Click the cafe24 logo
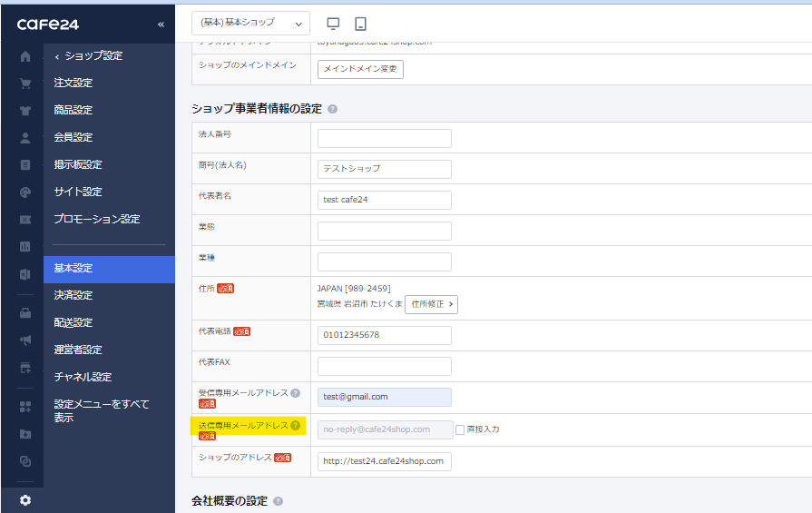The image size is (812, 513). click(x=48, y=25)
